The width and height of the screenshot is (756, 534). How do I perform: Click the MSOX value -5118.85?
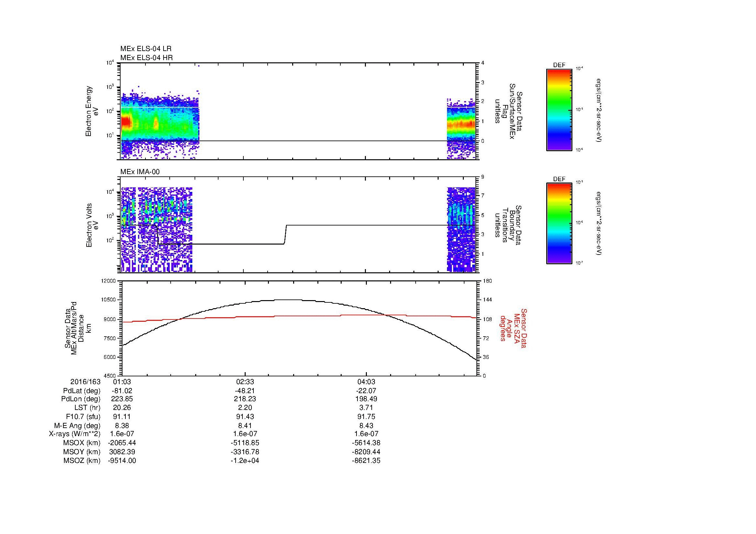coord(245,443)
